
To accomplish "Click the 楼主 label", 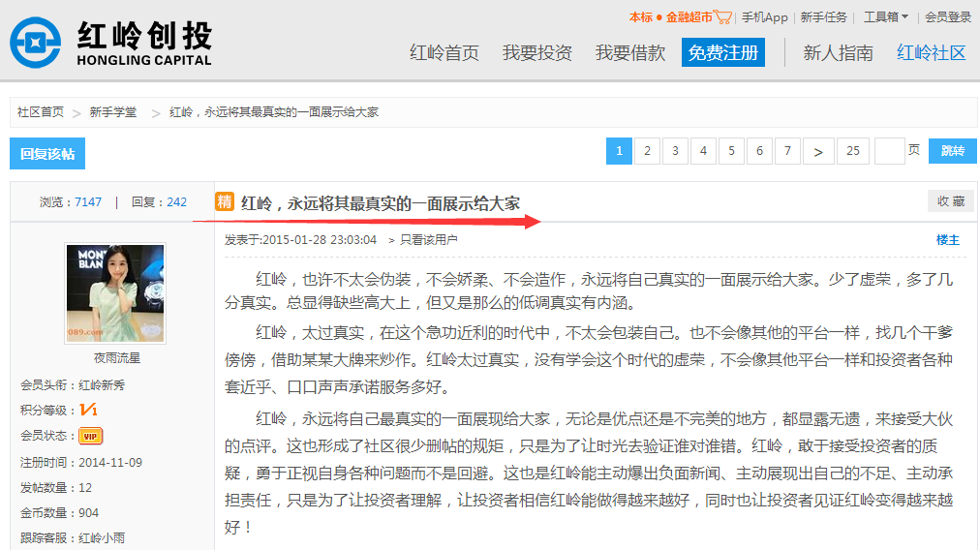I will [948, 240].
